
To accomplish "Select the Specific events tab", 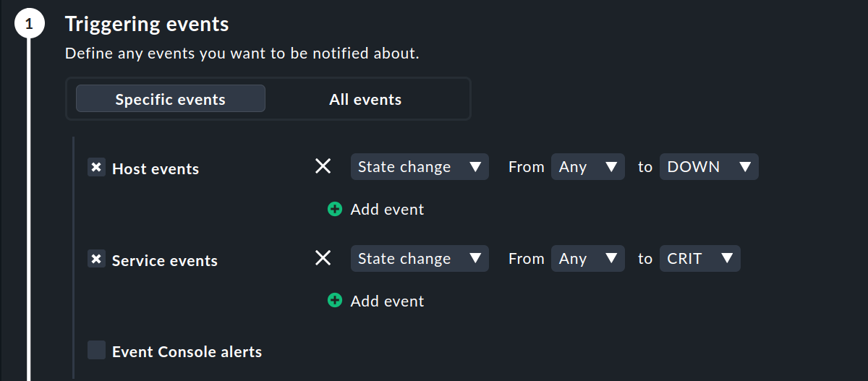I will pos(171,99).
